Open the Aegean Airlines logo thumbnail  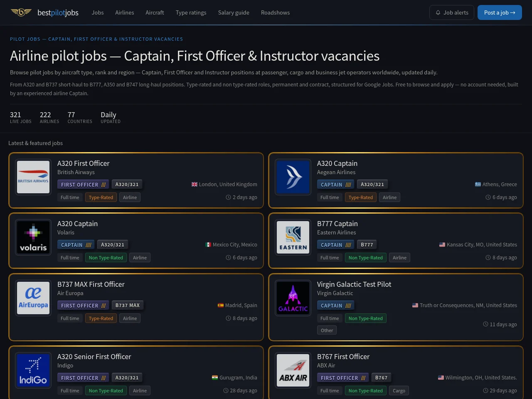(x=293, y=177)
